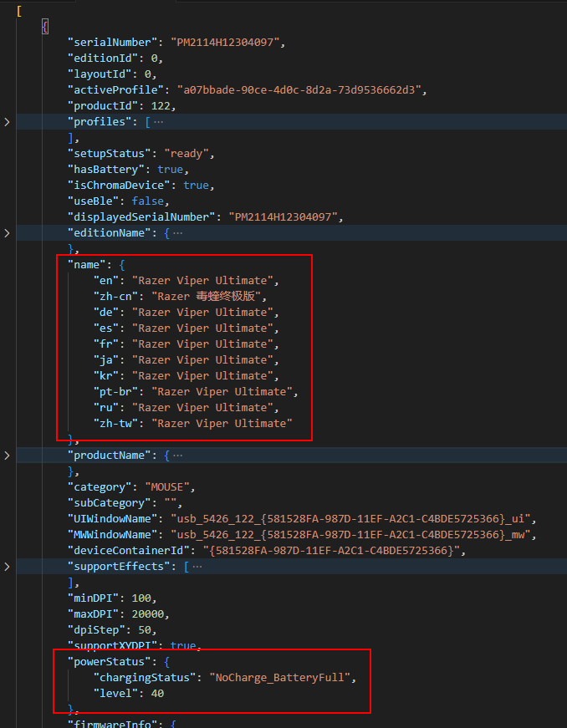
Task: Click the MWWindowName value ending in _mw
Action: click(x=350, y=535)
